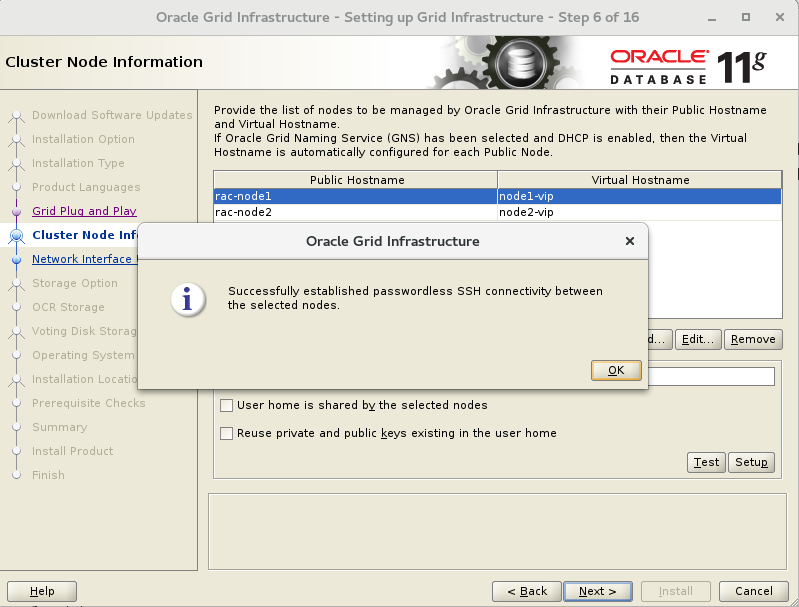Click the Help button

tap(42, 591)
